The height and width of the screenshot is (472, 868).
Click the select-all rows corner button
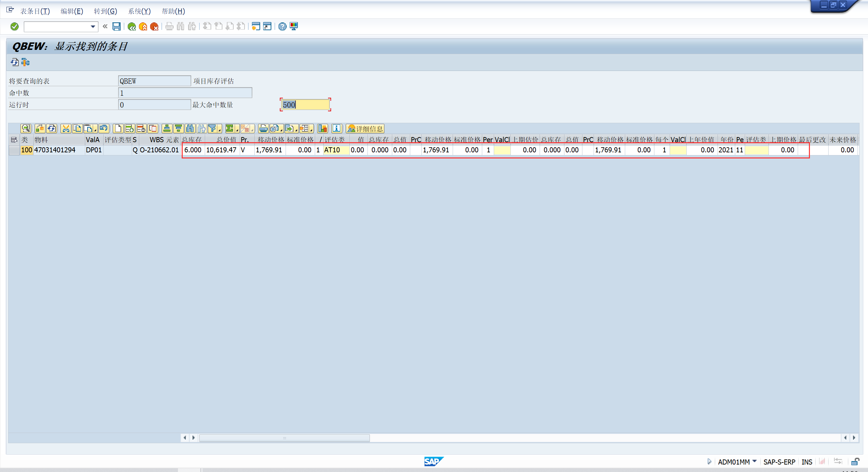tap(14, 140)
